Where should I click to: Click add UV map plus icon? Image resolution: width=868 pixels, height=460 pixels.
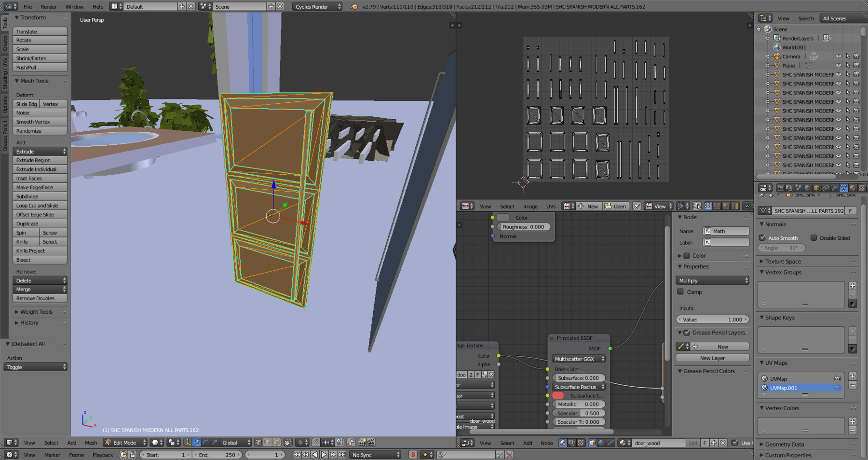pos(853,376)
